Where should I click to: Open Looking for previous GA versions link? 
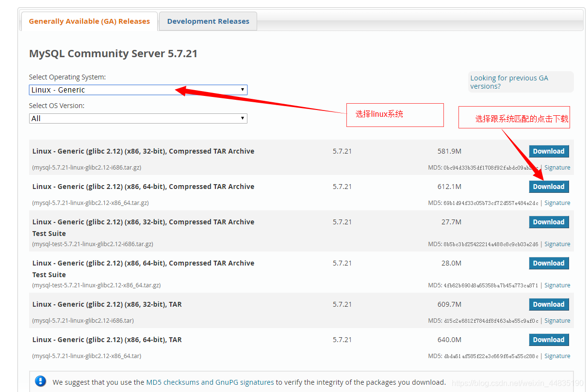click(509, 82)
